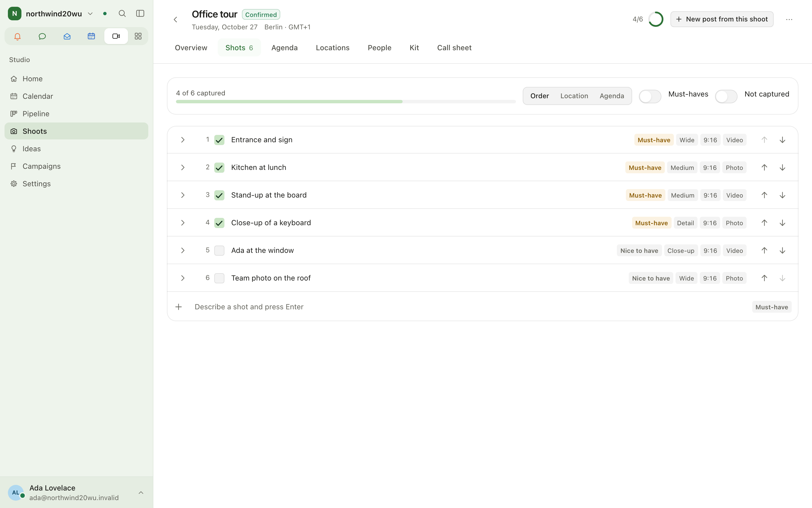
Task: Click the 4/6 circular progress ring
Action: 656,19
